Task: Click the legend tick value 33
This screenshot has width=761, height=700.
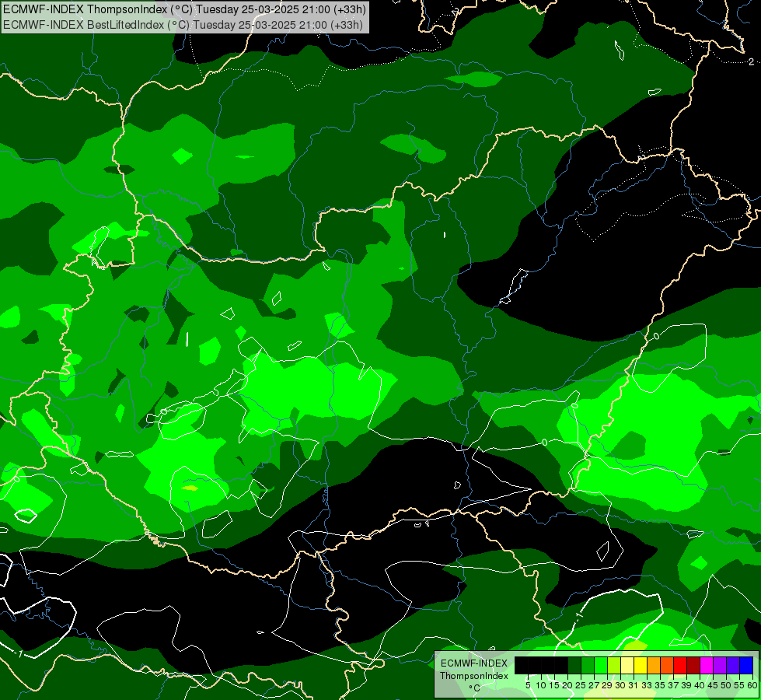Action: tap(647, 685)
